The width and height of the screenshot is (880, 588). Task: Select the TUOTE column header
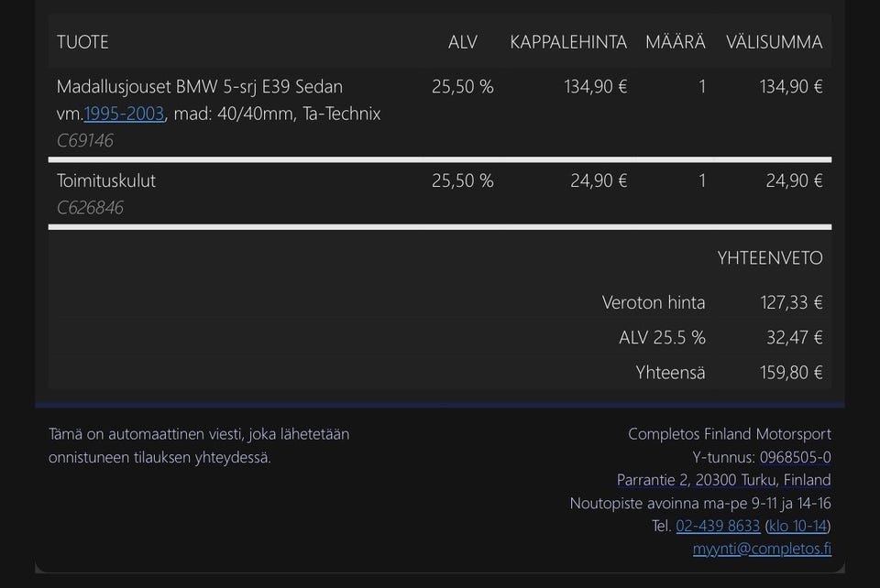pyautogui.click(x=82, y=42)
